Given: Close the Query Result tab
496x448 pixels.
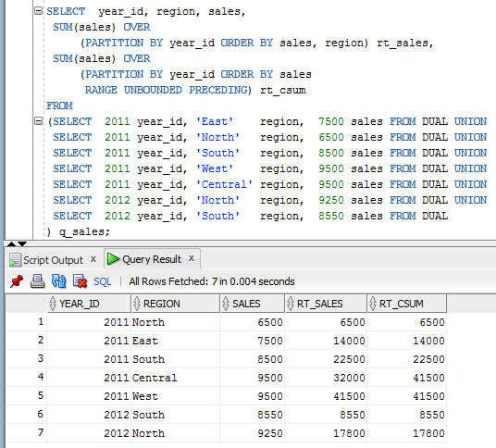Looking at the screenshot, I should pyautogui.click(x=192, y=258).
